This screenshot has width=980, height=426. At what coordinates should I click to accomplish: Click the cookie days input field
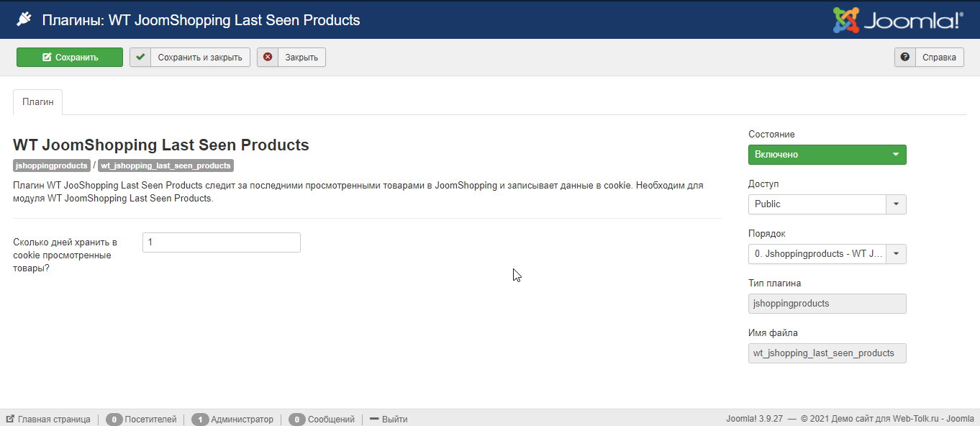tap(221, 243)
